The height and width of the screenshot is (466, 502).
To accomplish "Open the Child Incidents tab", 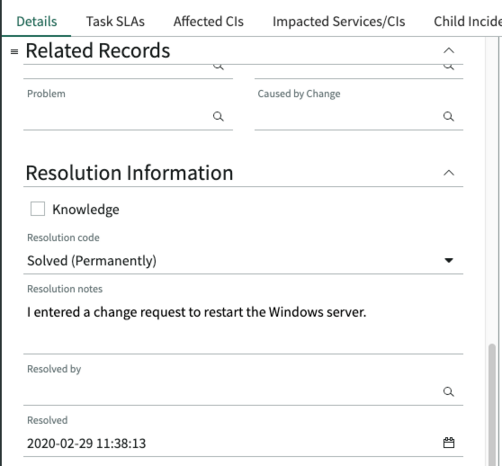I will click(x=467, y=22).
